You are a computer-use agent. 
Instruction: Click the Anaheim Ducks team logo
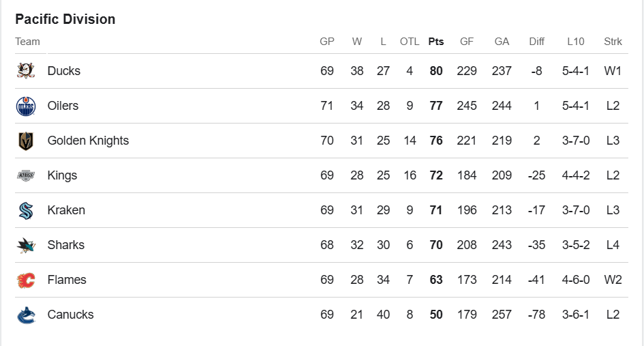tap(26, 71)
